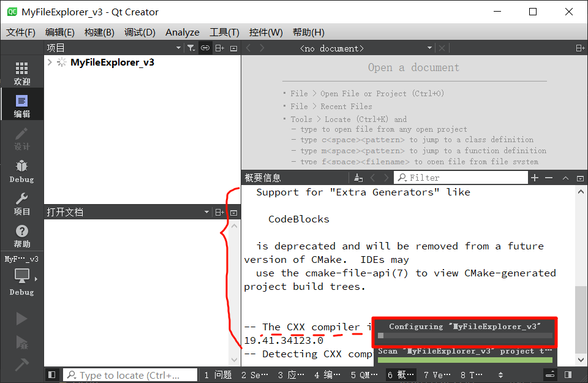This screenshot has width=588, height=383.
Task: Open the Analyze menu
Action: 183,32
